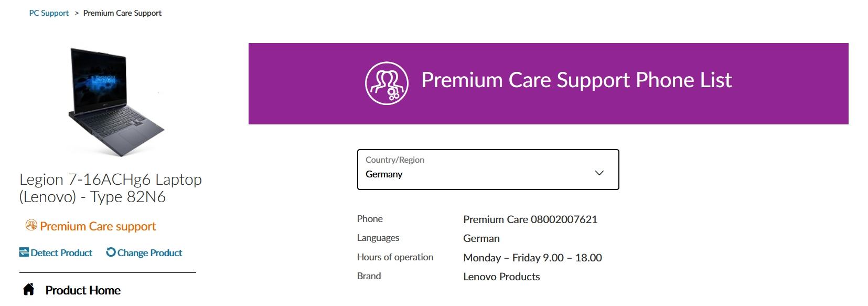The width and height of the screenshot is (868, 306).
Task: Click the Premium Care Support Phone List heading
Action: 576,80
